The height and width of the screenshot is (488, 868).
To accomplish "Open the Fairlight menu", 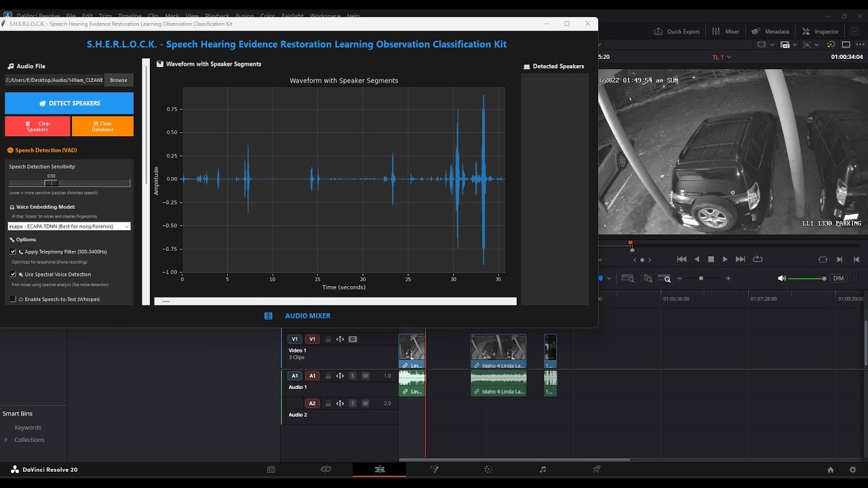I will click(x=292, y=16).
